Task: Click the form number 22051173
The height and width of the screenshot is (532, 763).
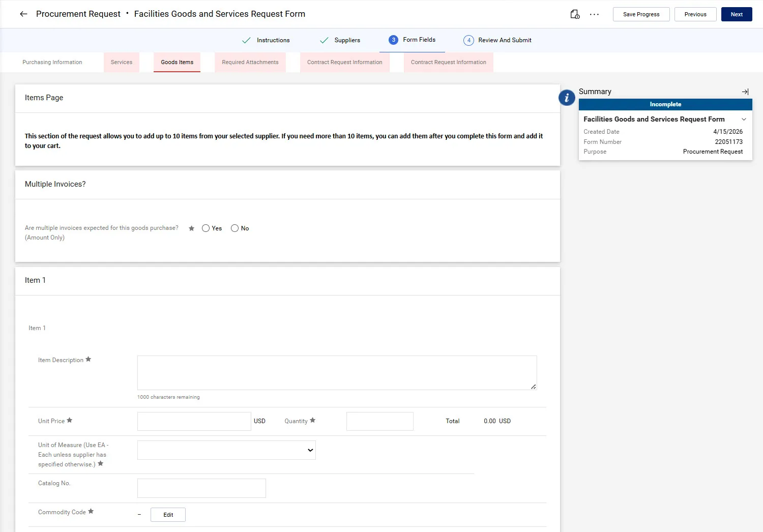Action: [x=728, y=142]
